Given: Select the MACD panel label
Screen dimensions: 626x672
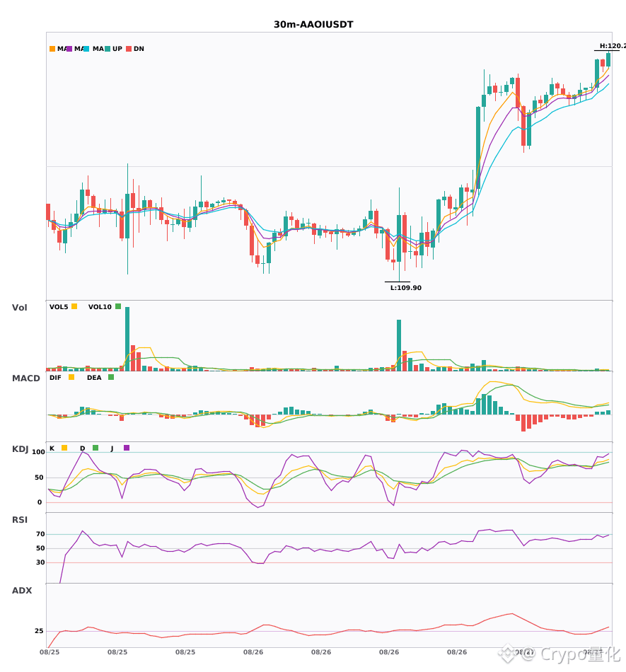Looking at the screenshot, I should point(25,378).
